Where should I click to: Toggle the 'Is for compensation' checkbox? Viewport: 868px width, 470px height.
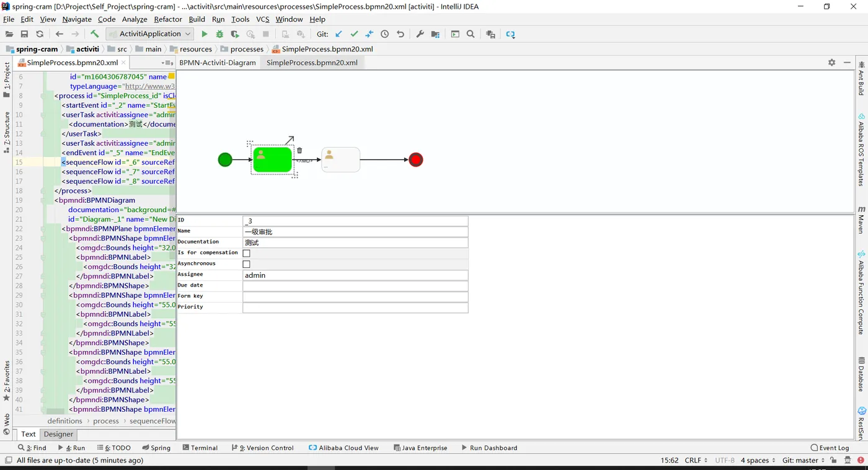click(246, 253)
